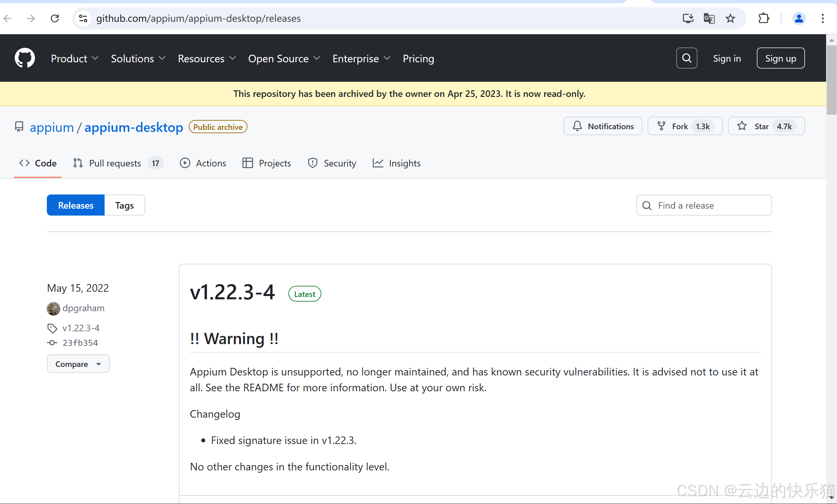Switch to the Tags view
The height and width of the screenshot is (504, 837).
coord(124,205)
